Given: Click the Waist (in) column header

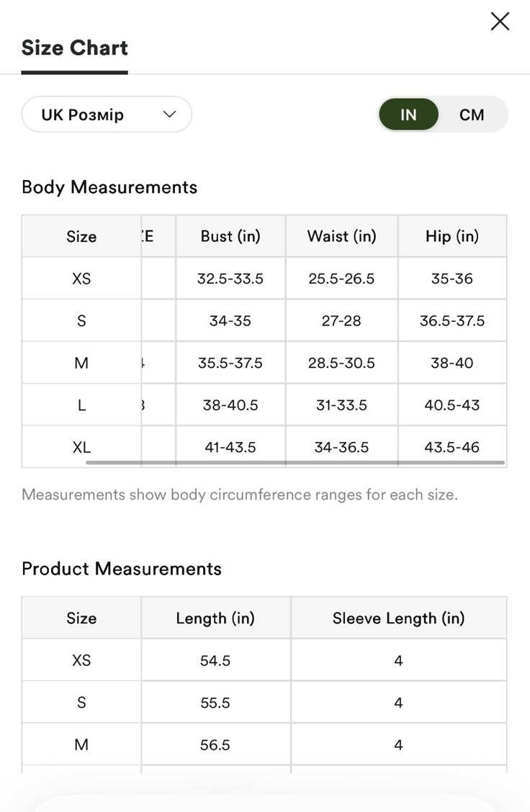Looking at the screenshot, I should 341,236.
